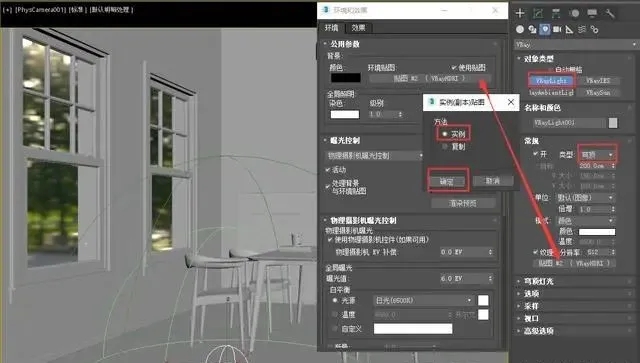Screen dimensions: 640x363
Task: Toggle the 使用贴图 checkbox
Action: (453, 67)
